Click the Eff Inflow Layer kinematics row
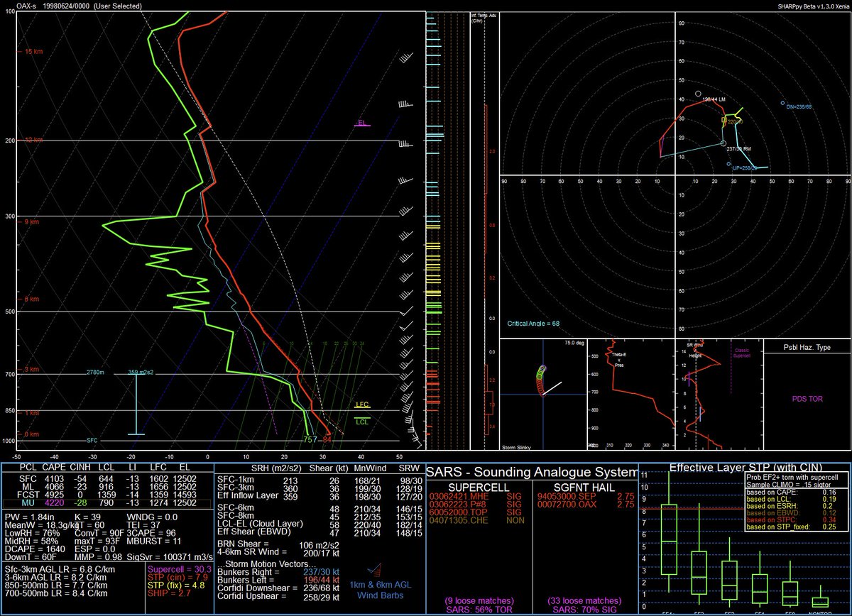 tap(319, 496)
